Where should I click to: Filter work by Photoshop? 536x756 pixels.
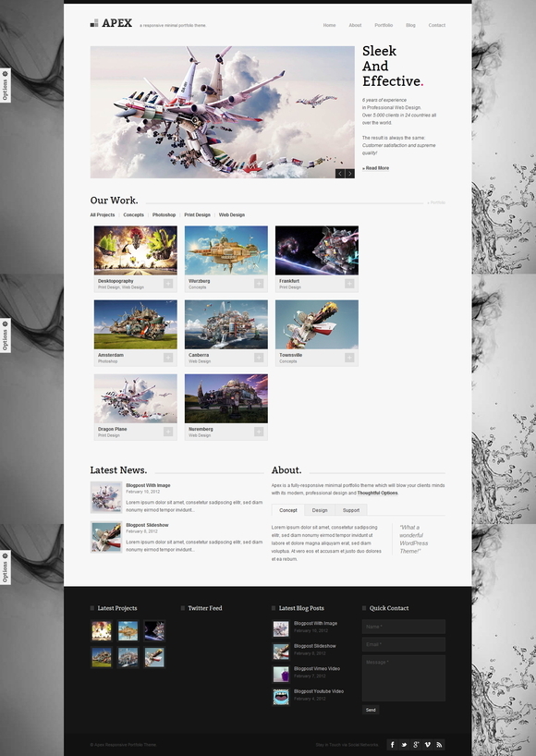164,215
